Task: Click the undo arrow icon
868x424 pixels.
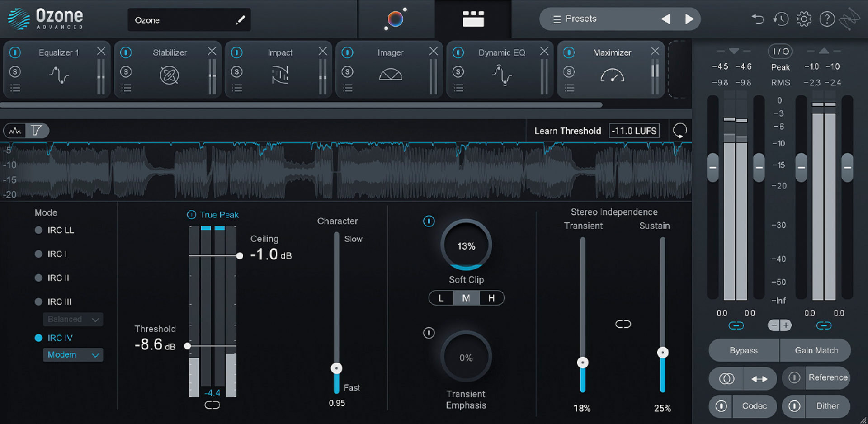Action: [758, 19]
